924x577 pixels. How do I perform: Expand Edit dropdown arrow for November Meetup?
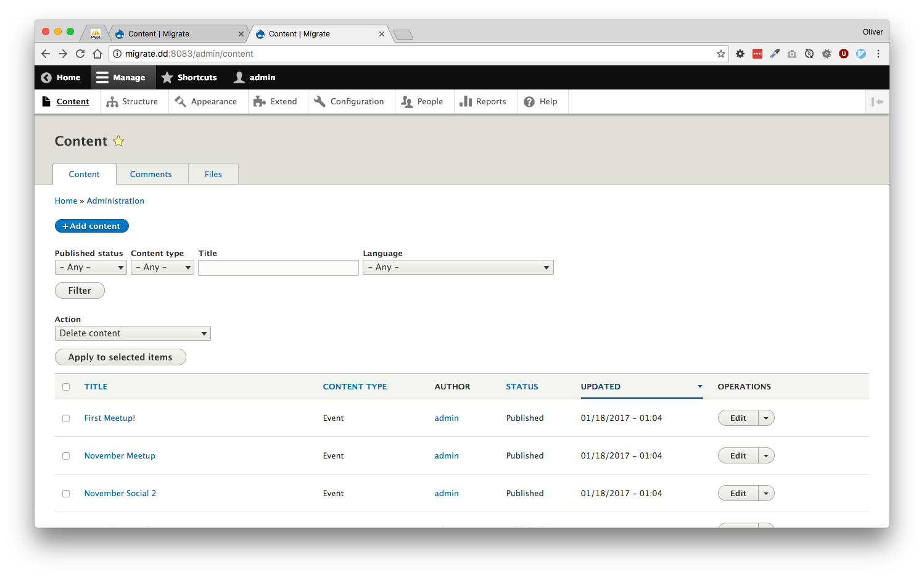766,456
